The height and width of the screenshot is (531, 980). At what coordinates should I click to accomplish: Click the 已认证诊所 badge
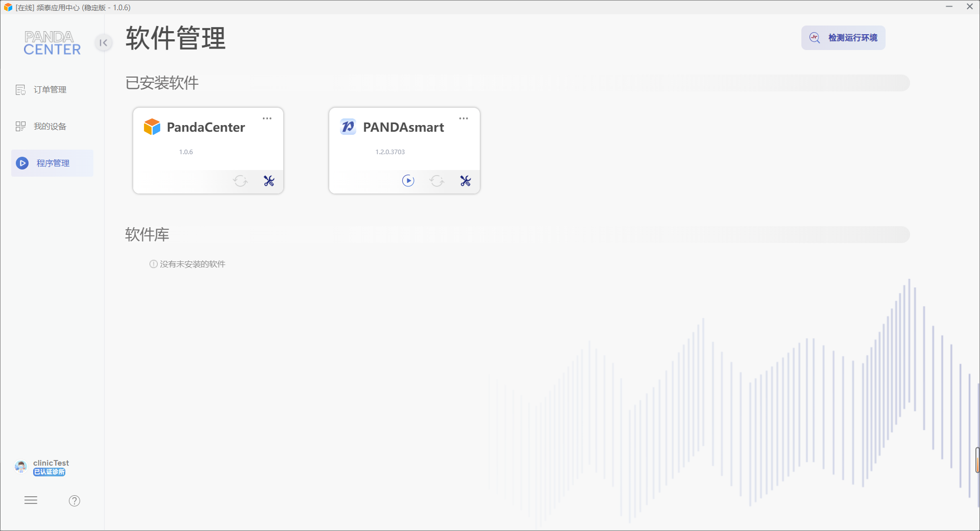point(50,472)
